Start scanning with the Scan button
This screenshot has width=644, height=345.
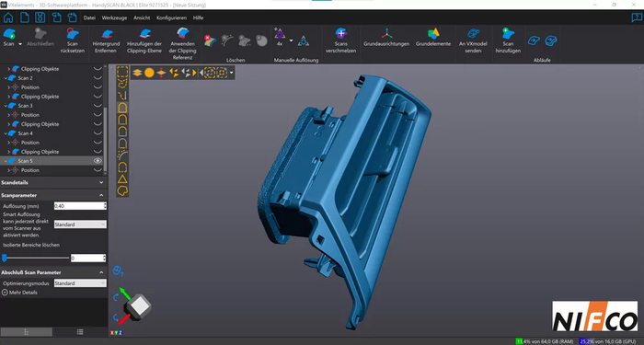(8, 37)
